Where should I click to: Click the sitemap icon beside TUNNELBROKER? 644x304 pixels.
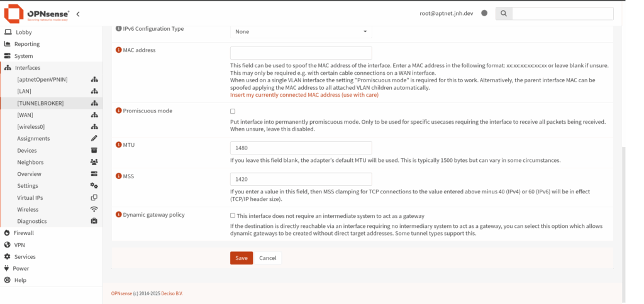(x=94, y=103)
